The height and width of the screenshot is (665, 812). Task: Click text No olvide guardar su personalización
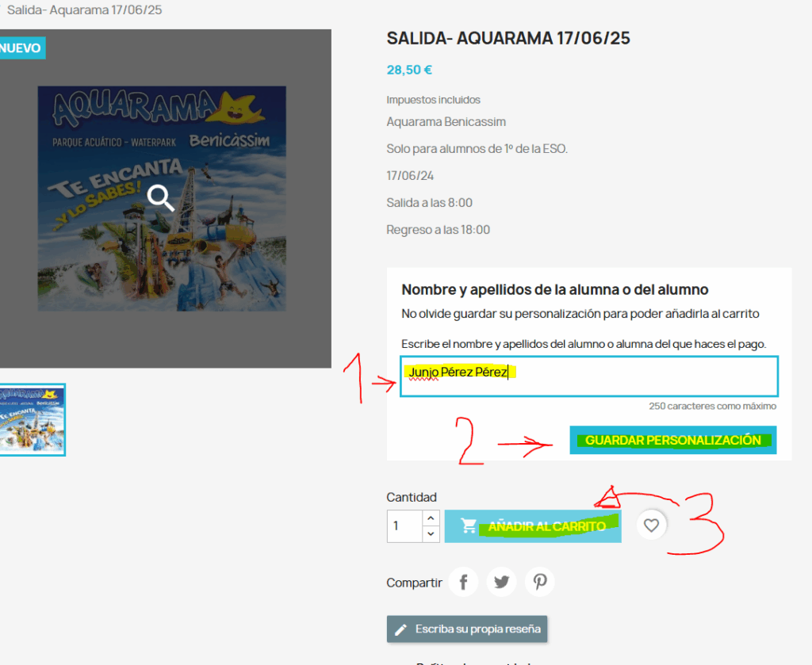(580, 314)
